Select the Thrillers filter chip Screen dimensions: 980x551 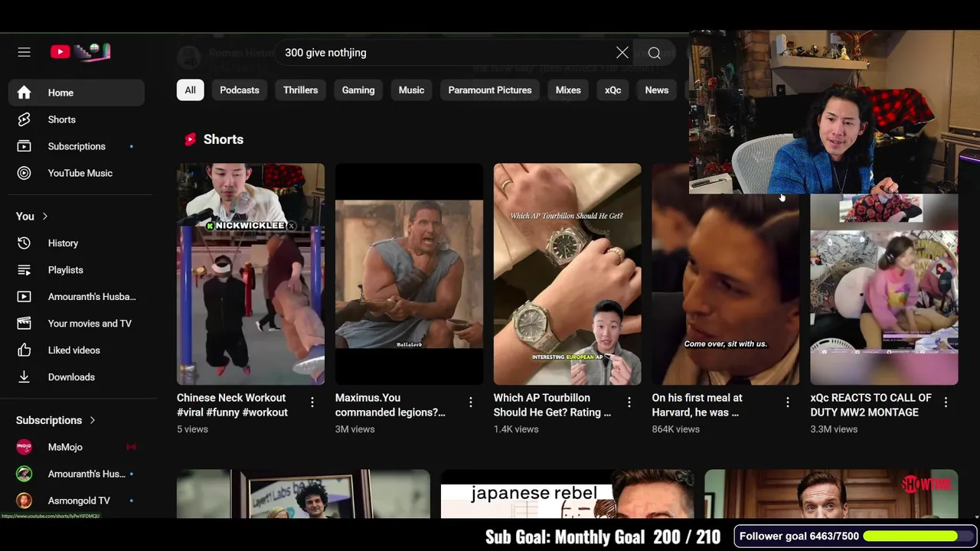[301, 90]
